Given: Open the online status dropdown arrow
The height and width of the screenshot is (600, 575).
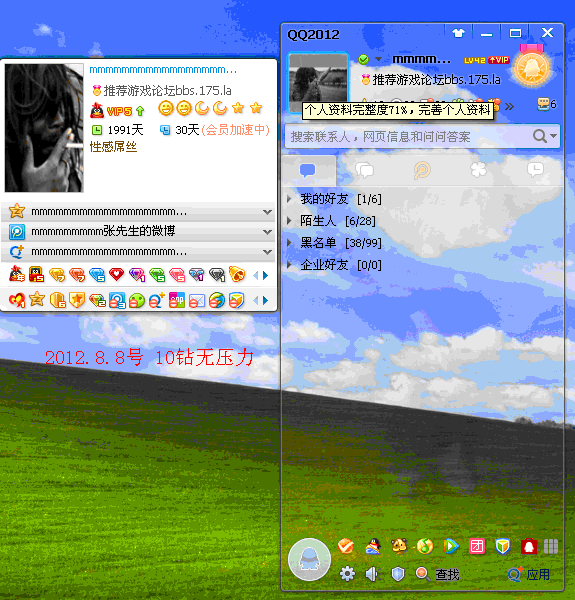Looking at the screenshot, I should pos(378,59).
